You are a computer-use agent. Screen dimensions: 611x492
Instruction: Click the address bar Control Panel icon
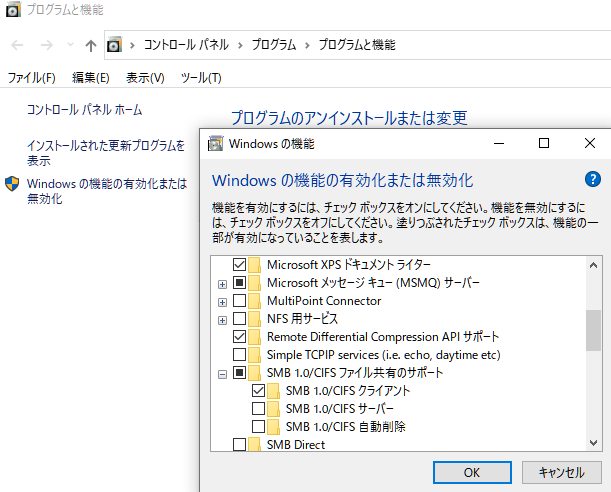click(x=115, y=45)
